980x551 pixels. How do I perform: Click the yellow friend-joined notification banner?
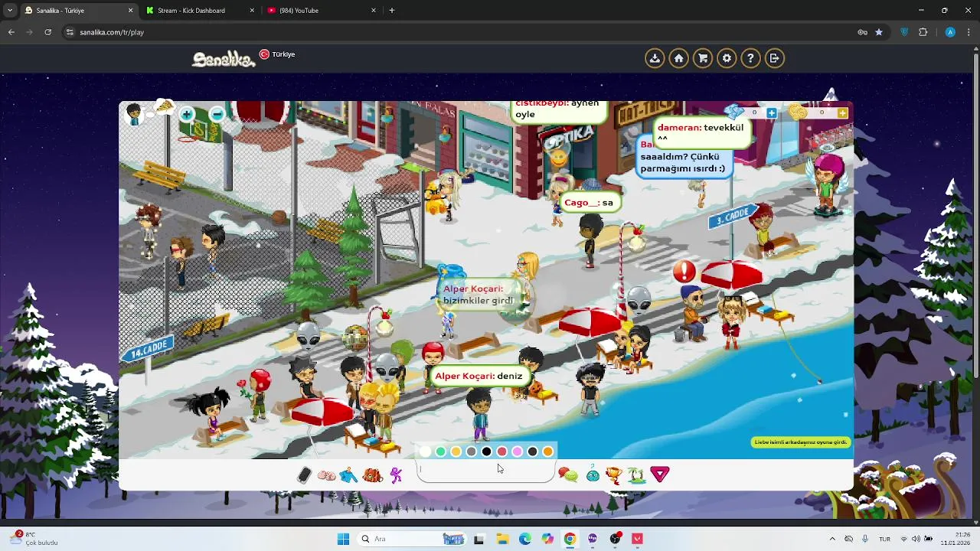[x=801, y=442]
